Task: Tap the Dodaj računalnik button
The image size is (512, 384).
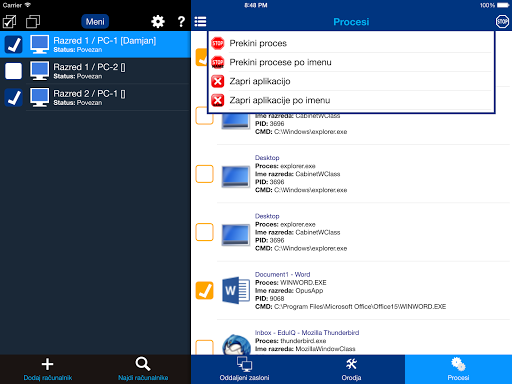Action: tap(48, 369)
